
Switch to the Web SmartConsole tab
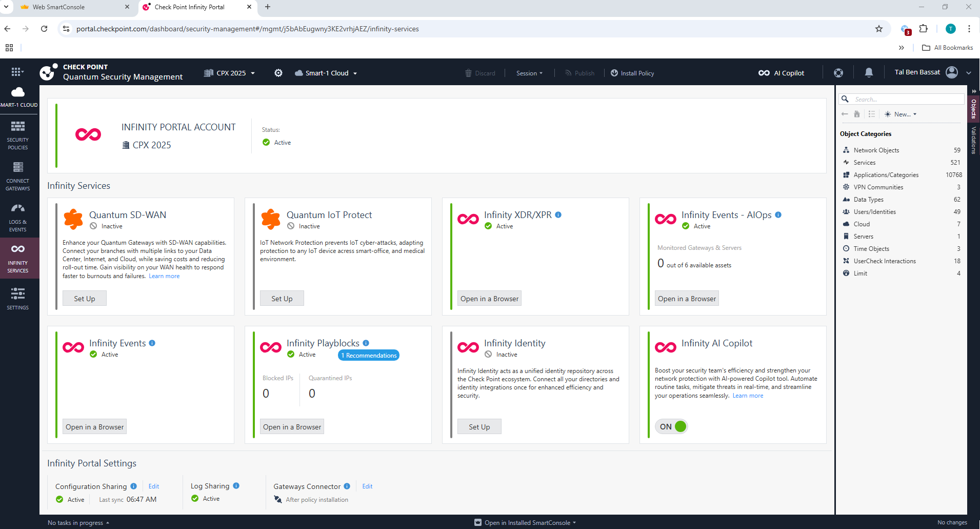coord(72,7)
